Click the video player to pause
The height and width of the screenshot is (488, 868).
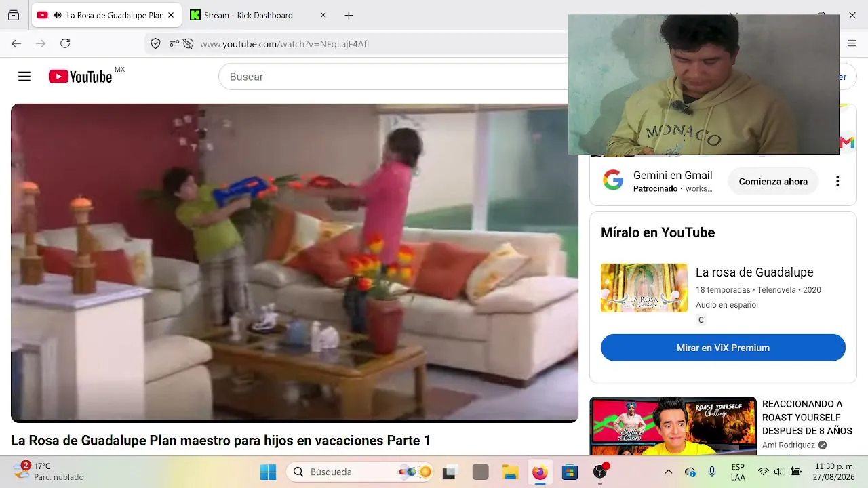[x=294, y=263]
